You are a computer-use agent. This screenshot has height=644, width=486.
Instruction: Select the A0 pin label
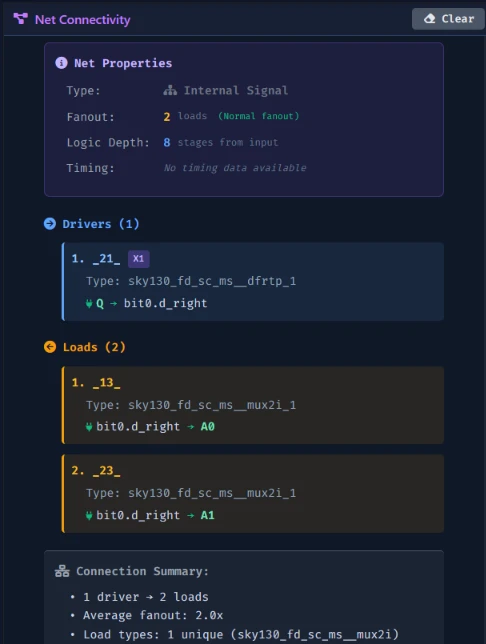pos(207,427)
